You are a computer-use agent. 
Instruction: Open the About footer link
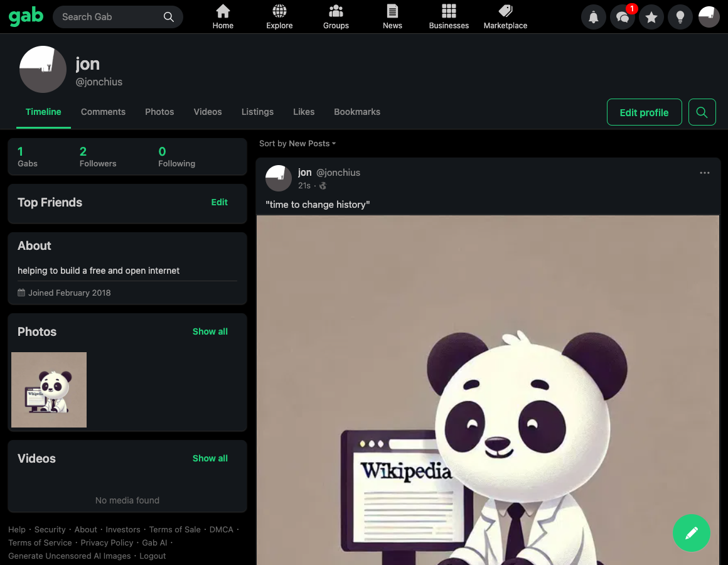point(86,530)
